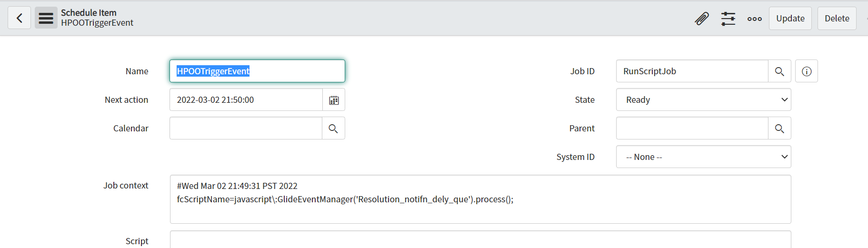The height and width of the screenshot is (248, 868).
Task: Click the Job ID RunScriptJob field
Action: coord(692,71)
